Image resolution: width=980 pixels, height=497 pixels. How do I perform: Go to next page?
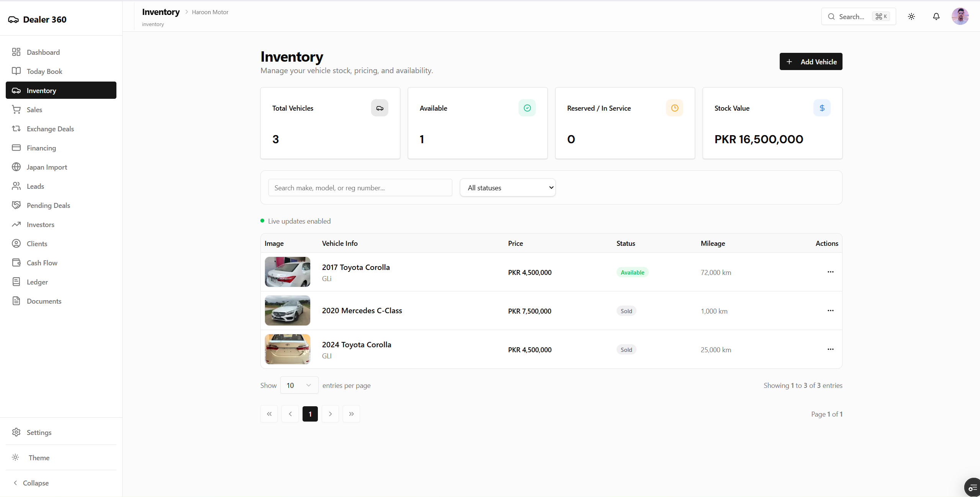click(x=330, y=414)
